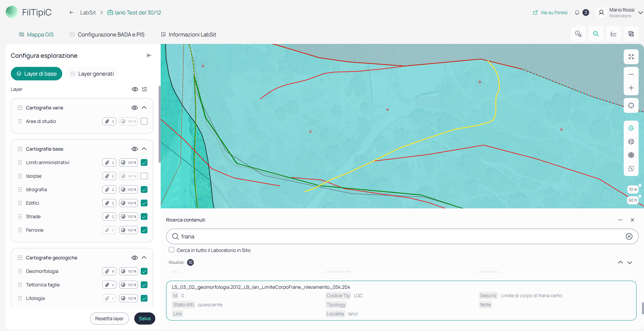The width and height of the screenshot is (644, 331).
Task: Go to previous search result
Action: pos(620,262)
